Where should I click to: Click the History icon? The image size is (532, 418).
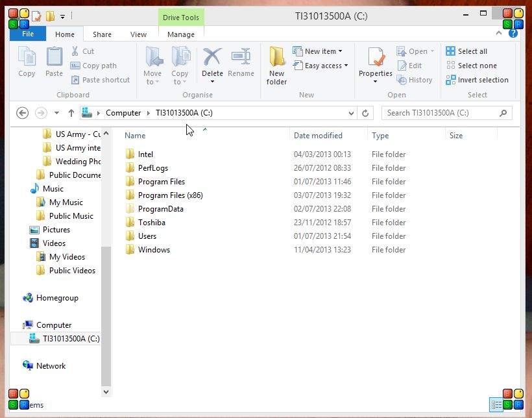402,80
